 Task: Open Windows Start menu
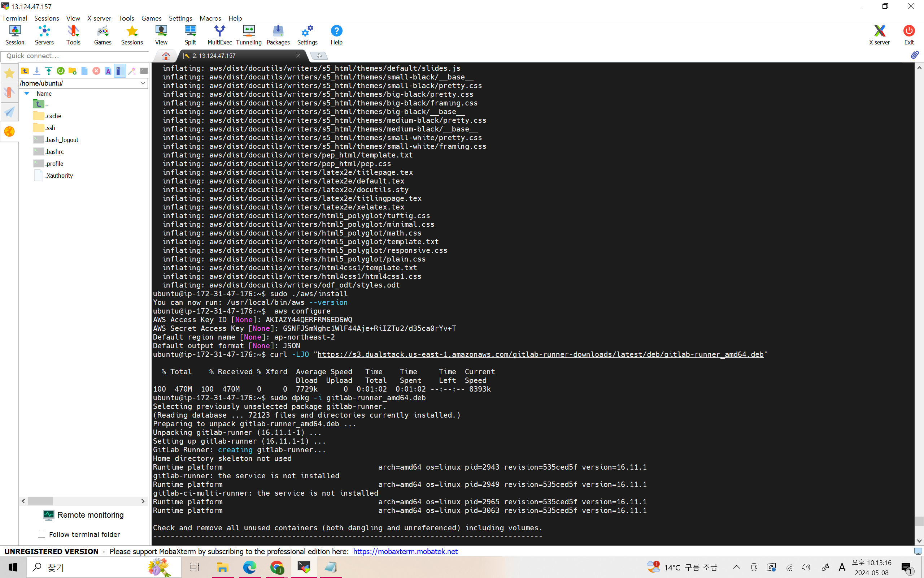point(13,567)
